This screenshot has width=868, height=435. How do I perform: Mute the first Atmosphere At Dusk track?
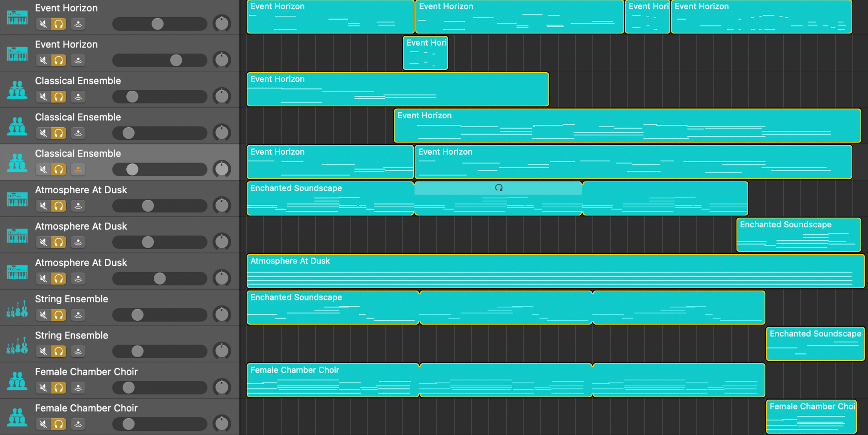click(43, 205)
